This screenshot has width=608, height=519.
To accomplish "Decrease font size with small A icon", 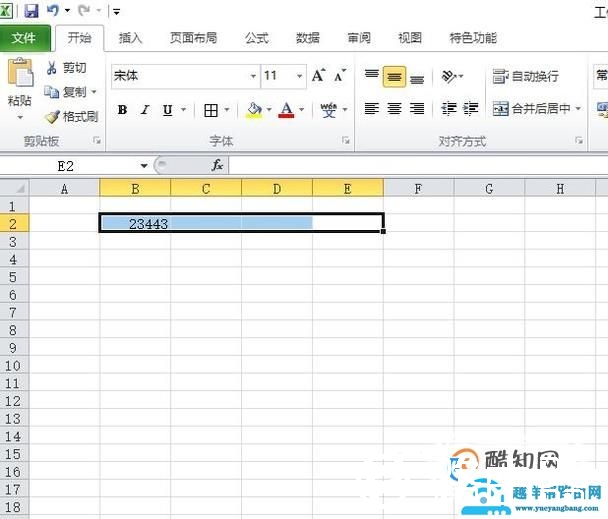I will pos(340,75).
